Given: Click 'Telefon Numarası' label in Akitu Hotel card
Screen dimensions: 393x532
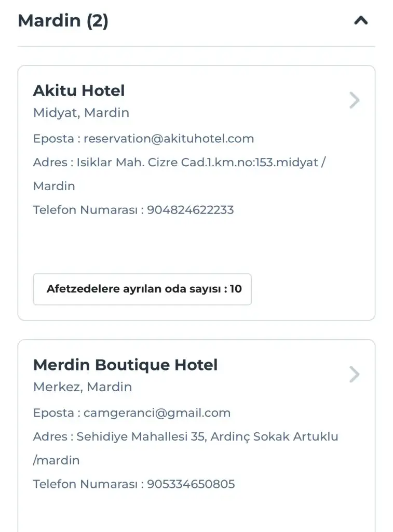Looking at the screenshot, I should pyautogui.click(x=85, y=210).
